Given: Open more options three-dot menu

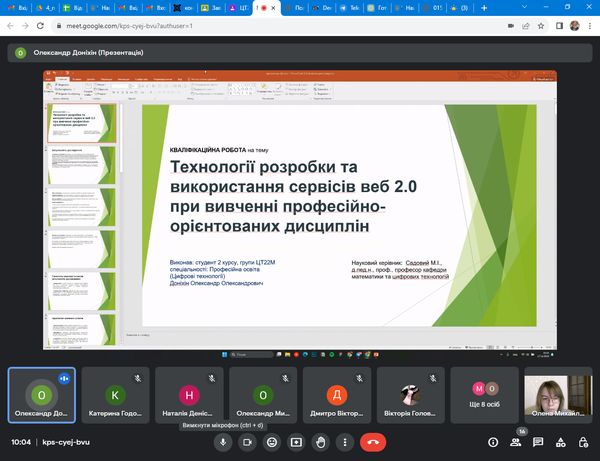Looking at the screenshot, I should [x=345, y=441].
